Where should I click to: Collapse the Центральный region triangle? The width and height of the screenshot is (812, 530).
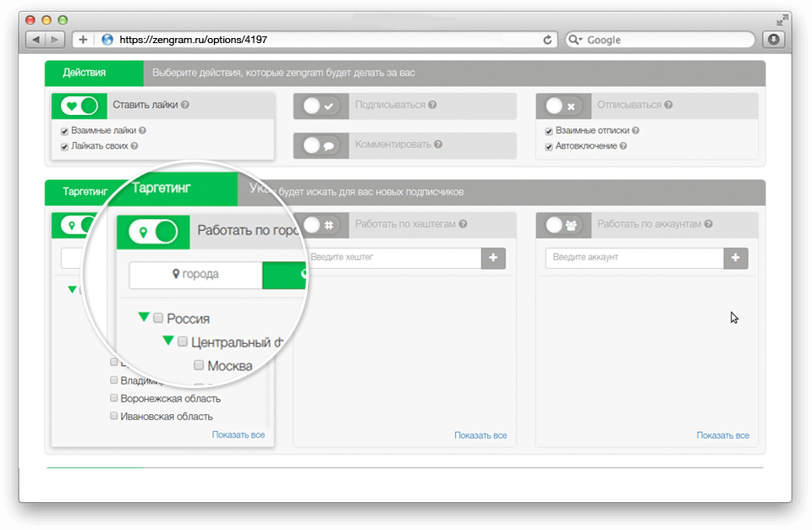tap(168, 341)
